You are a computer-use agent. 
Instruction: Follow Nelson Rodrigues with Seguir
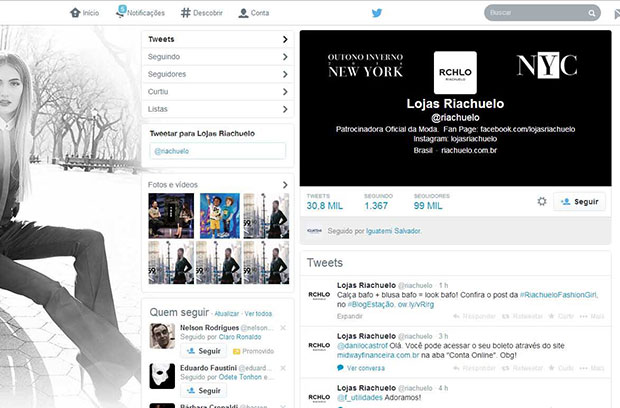(204, 351)
